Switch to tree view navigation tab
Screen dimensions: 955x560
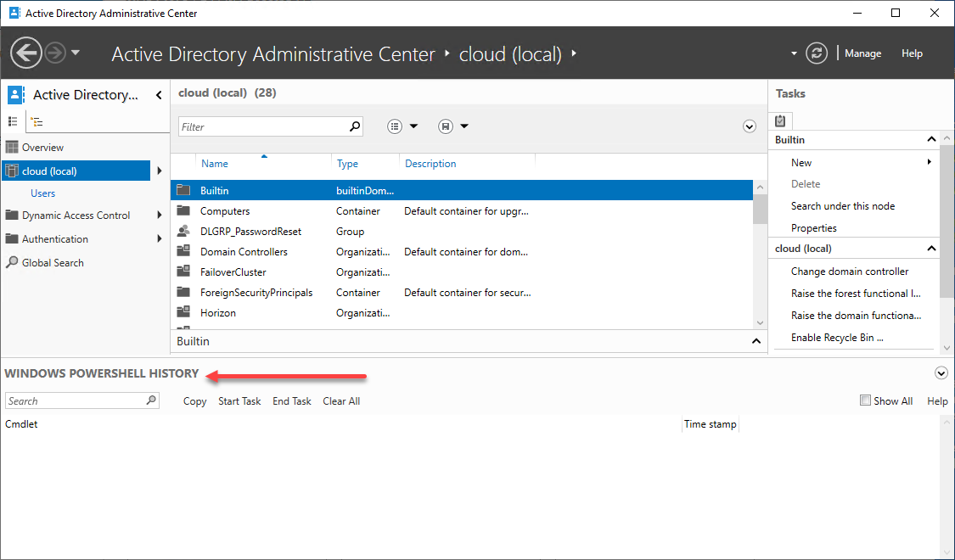pos(37,121)
